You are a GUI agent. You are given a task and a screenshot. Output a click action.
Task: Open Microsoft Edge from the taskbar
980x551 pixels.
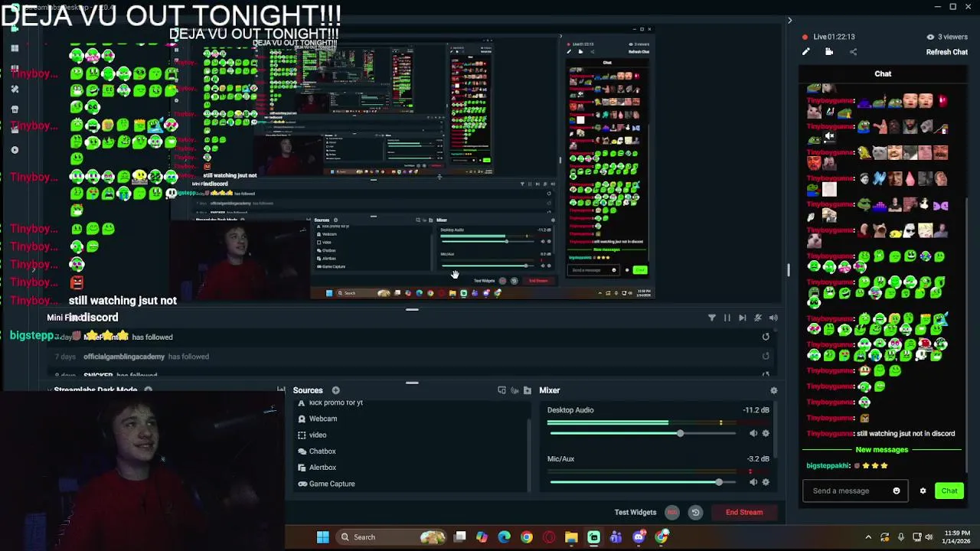[504, 537]
